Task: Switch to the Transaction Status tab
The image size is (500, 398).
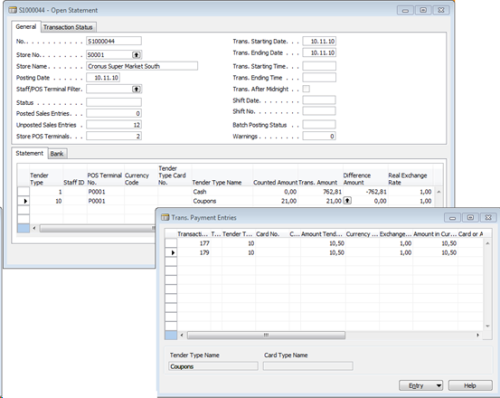Action: coord(68,27)
